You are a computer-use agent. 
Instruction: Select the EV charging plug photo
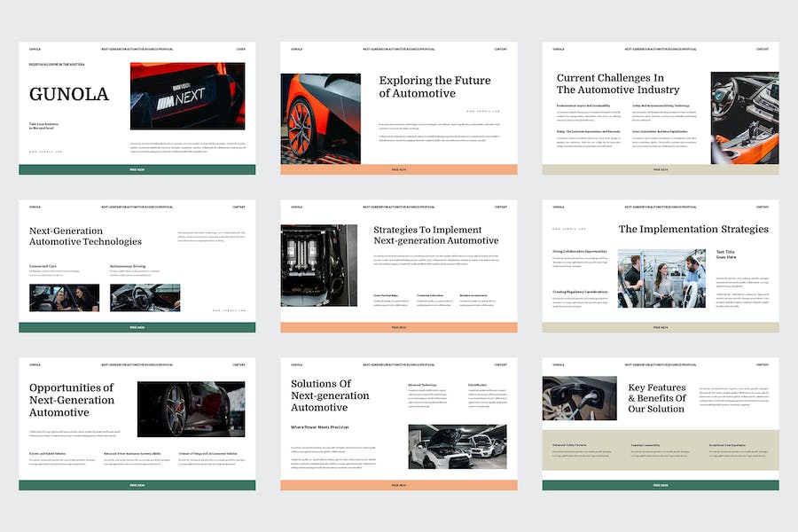point(578,398)
